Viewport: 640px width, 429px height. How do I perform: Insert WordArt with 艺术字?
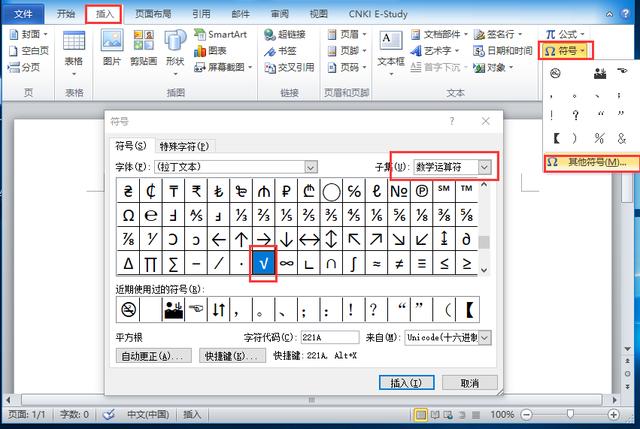pos(435,51)
